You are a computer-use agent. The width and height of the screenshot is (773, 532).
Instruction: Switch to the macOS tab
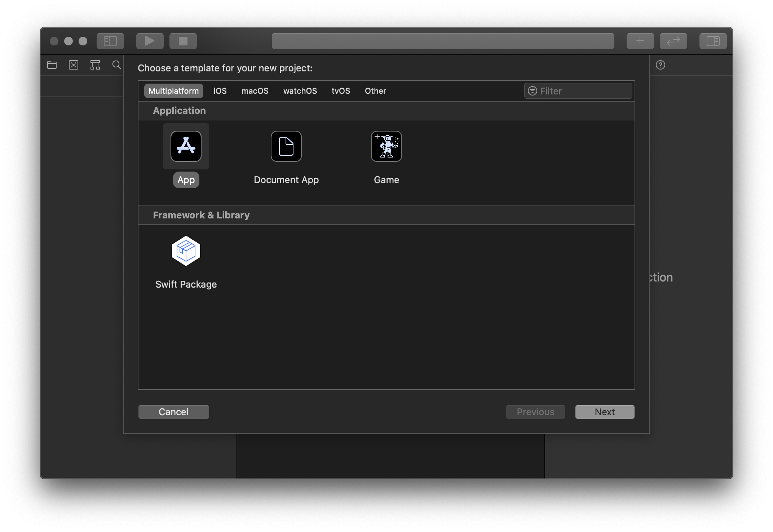click(x=254, y=90)
